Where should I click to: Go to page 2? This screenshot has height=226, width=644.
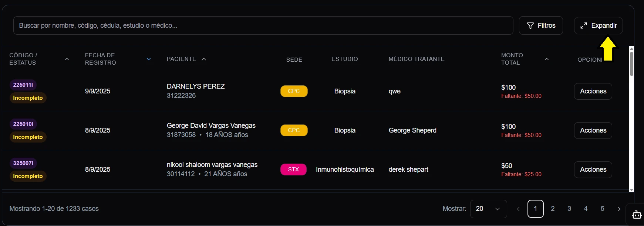[x=553, y=209]
